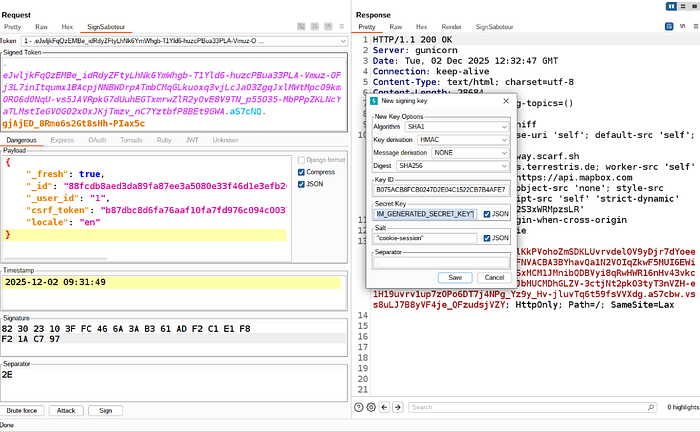This screenshot has width=700, height=432.
Task: Select the Ruby token type tab
Action: point(164,140)
